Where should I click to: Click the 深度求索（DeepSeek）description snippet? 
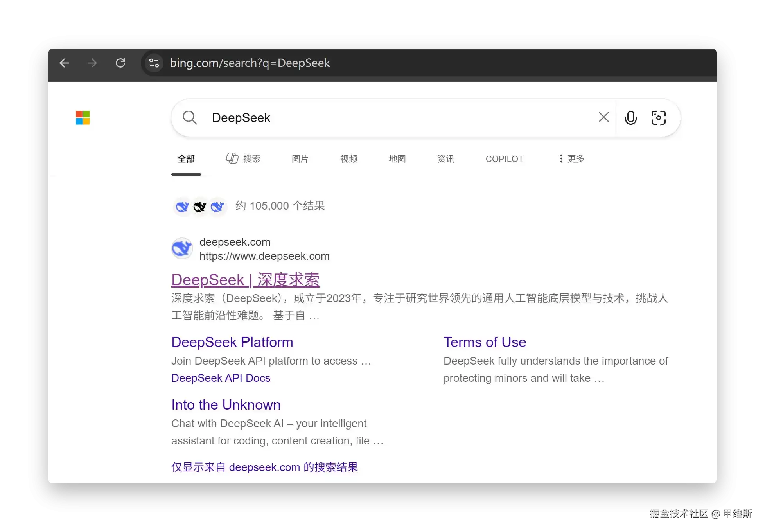point(420,307)
